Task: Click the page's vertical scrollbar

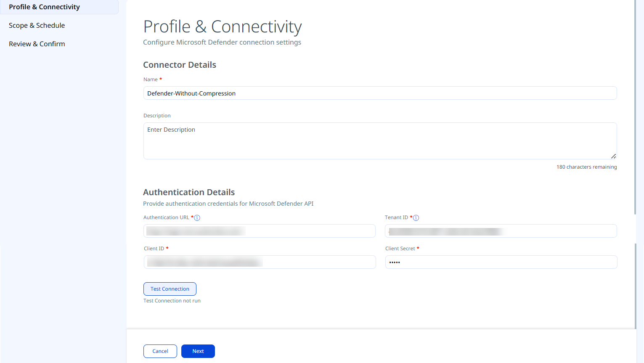Action: pos(635,107)
